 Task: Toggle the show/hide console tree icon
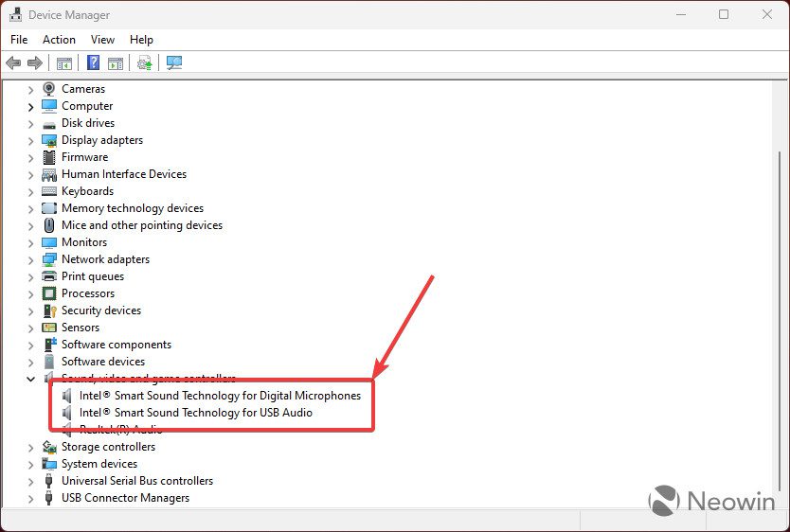pyautogui.click(x=64, y=63)
